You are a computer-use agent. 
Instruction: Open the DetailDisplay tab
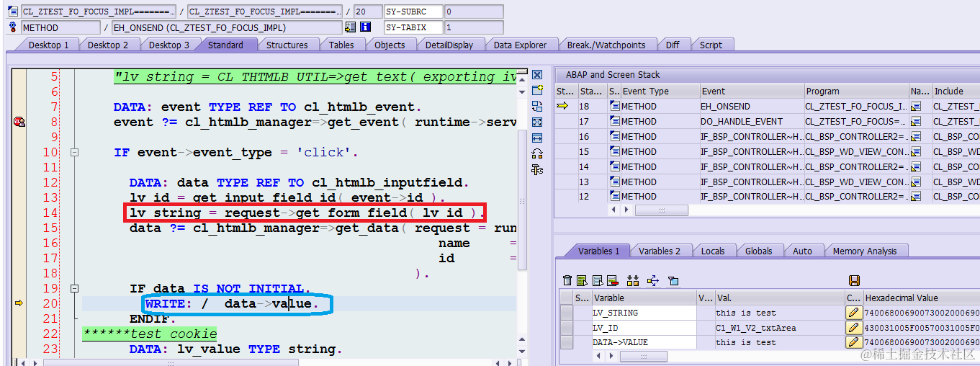click(449, 45)
